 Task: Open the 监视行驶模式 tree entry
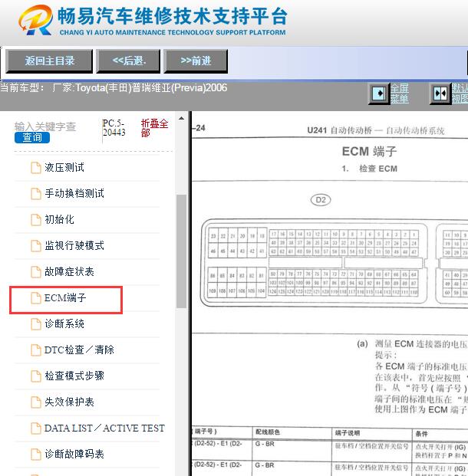tap(74, 246)
